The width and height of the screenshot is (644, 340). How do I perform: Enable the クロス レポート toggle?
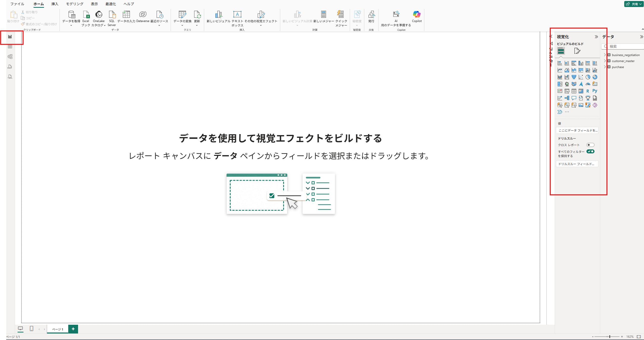pos(590,145)
